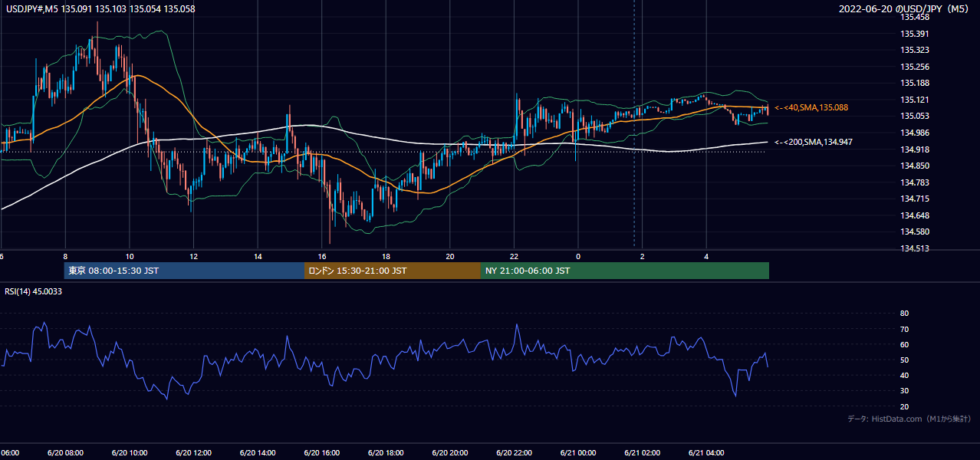Click price axis value 135.188

tap(915, 83)
